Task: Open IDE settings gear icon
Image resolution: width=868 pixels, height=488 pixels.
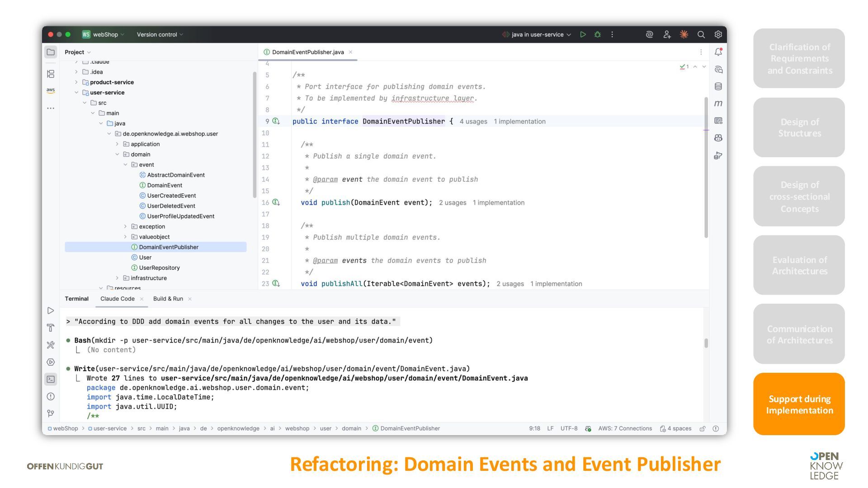Action: 718,34
